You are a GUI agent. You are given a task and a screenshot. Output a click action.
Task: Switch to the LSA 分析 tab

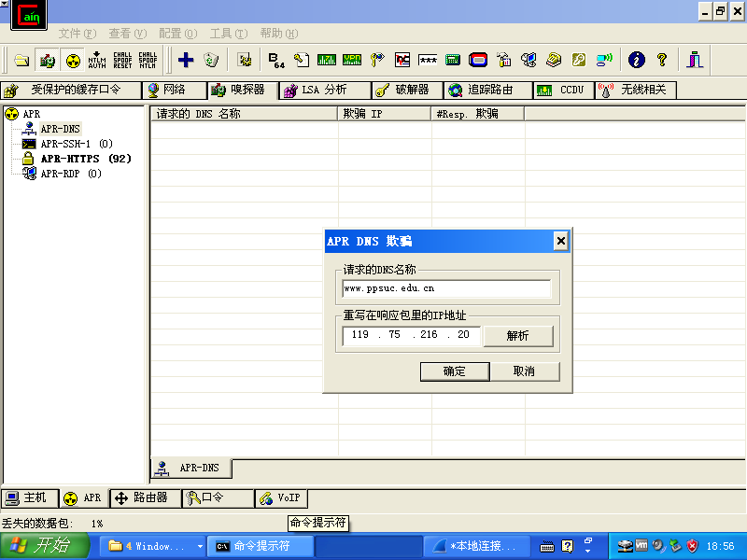click(324, 90)
